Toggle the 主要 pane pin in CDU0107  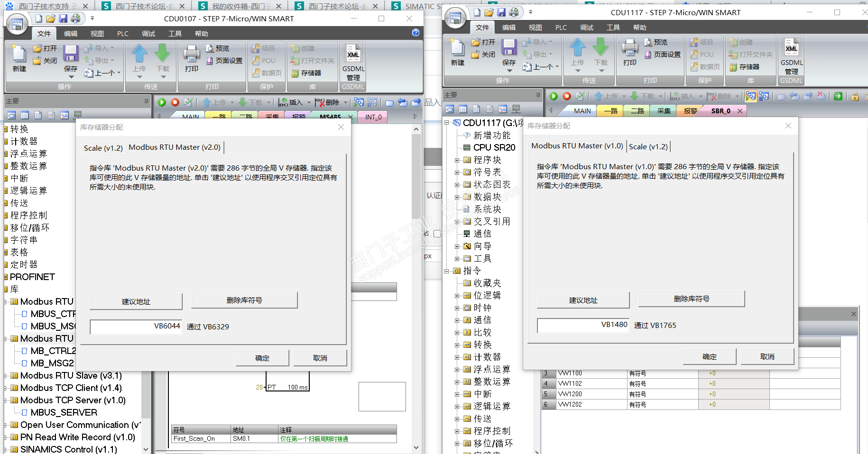coord(146,101)
